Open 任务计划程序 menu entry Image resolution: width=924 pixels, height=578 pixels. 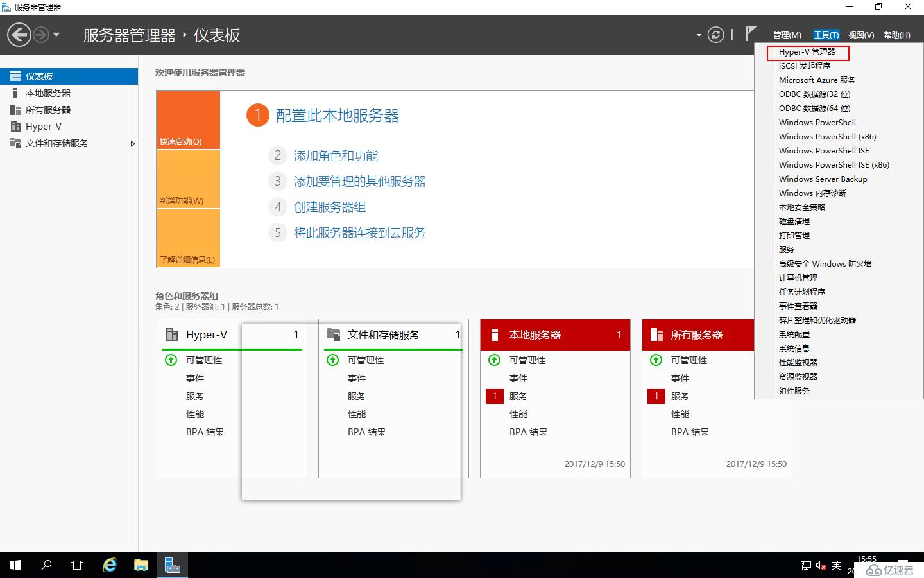click(x=802, y=292)
